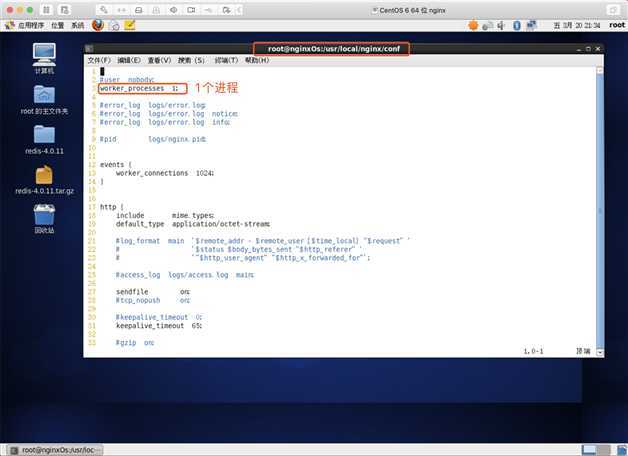
Task: Click the 'default_type application/octet-stream;' line
Action: tap(193, 224)
